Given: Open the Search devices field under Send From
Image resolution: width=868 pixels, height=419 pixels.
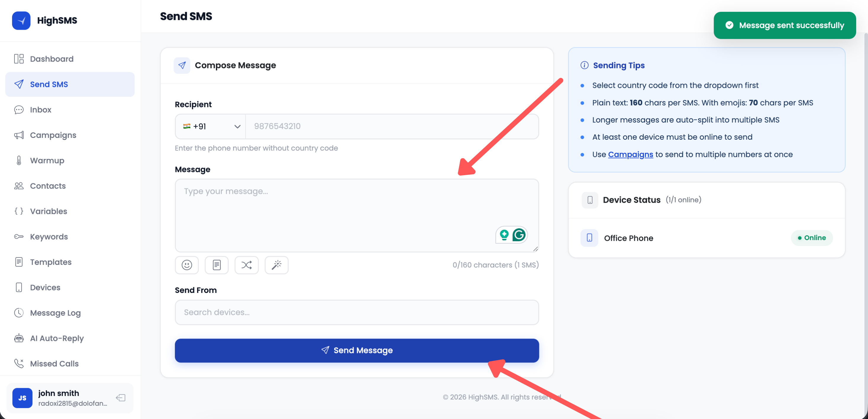Looking at the screenshot, I should click(356, 312).
